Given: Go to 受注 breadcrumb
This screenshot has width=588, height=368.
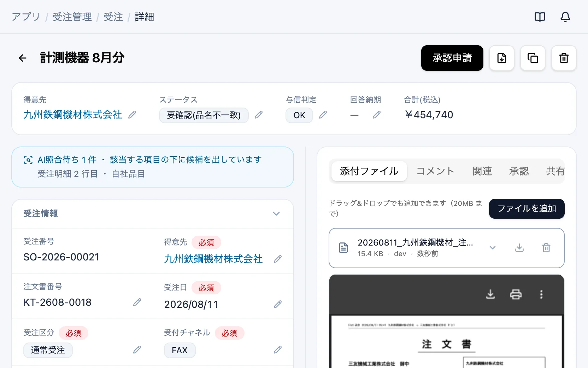Looking at the screenshot, I should [113, 17].
